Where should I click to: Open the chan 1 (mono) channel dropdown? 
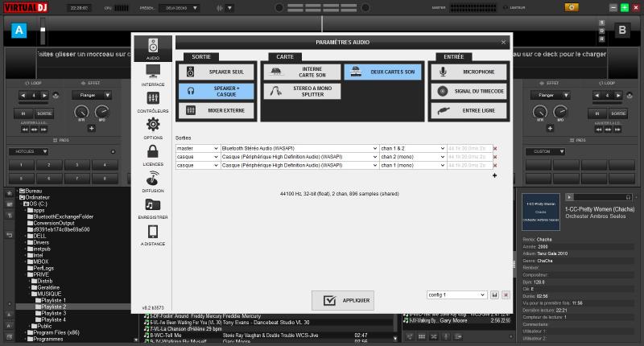point(413,166)
